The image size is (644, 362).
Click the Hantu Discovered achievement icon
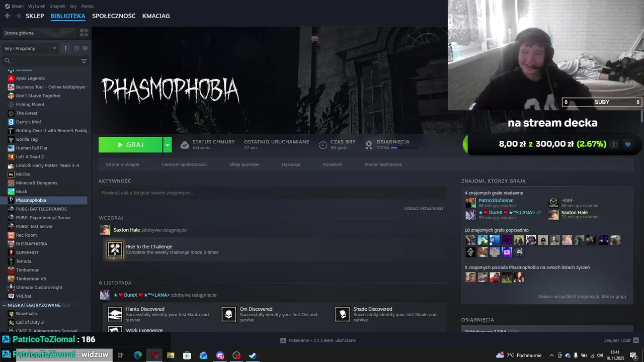click(115, 315)
